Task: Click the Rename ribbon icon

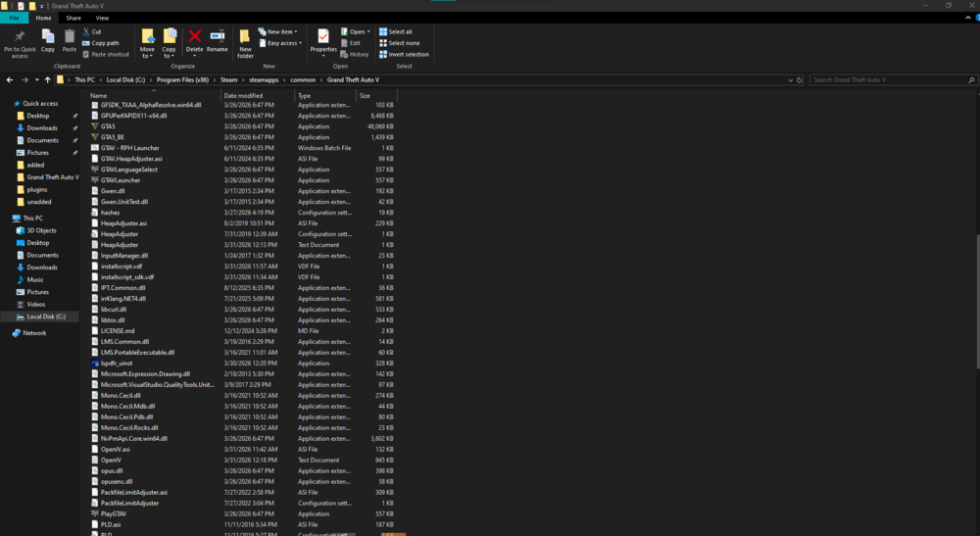Action: [x=217, y=37]
